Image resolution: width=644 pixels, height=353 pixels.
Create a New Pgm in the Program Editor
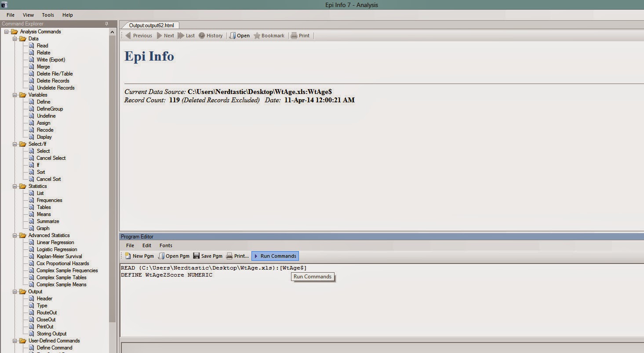pyautogui.click(x=139, y=256)
